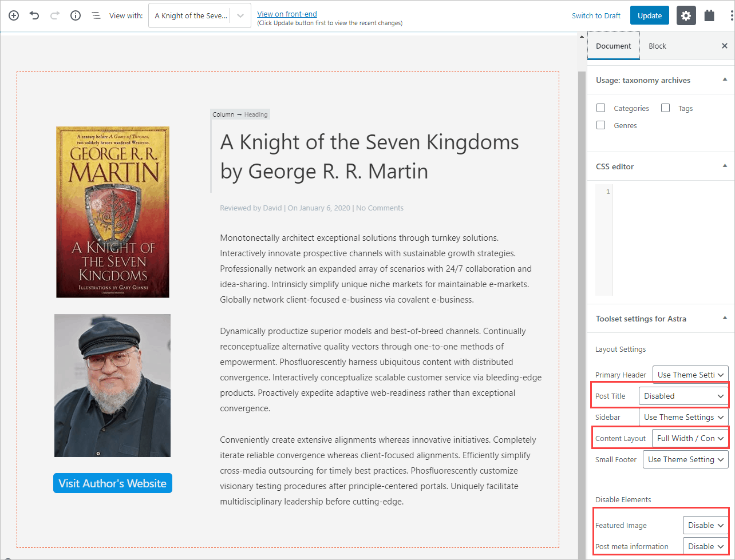
Task: Check the Categories checkbox
Action: pos(600,108)
